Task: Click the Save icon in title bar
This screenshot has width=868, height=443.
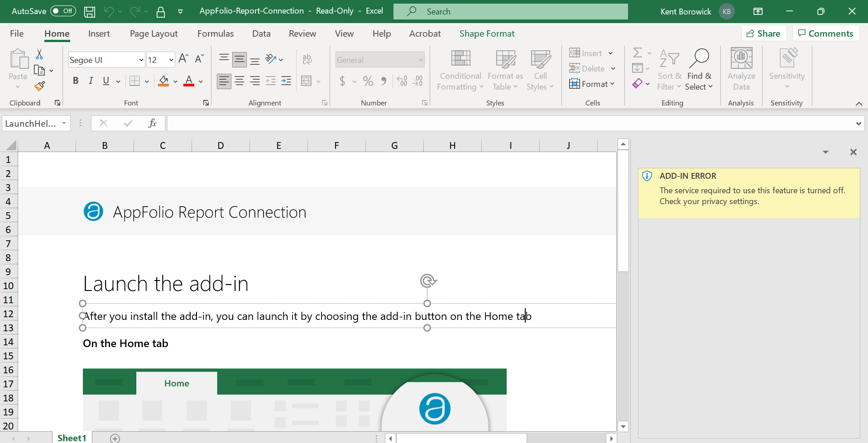Action: pyautogui.click(x=90, y=12)
